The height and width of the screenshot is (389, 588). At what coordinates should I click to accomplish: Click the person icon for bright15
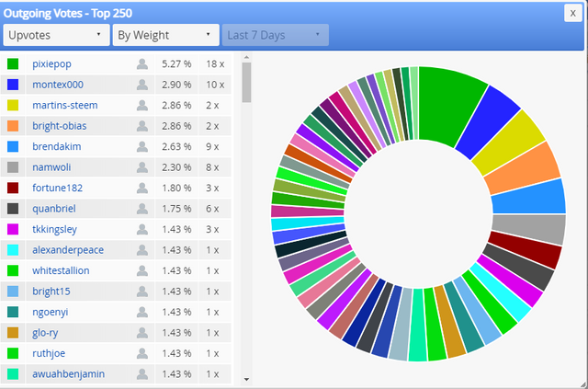pyautogui.click(x=142, y=291)
